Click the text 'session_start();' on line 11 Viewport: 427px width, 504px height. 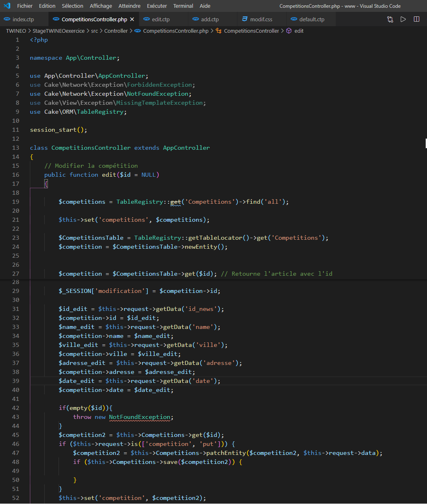59,130
